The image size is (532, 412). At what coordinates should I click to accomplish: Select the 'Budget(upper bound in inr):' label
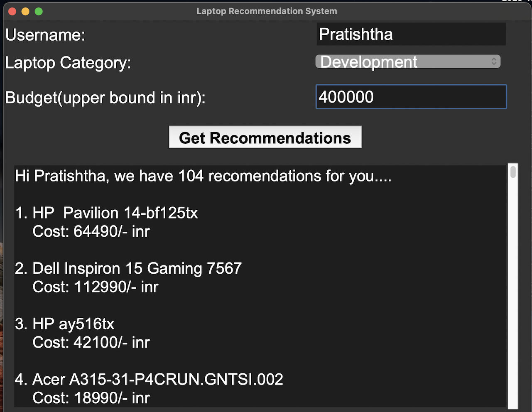click(105, 98)
